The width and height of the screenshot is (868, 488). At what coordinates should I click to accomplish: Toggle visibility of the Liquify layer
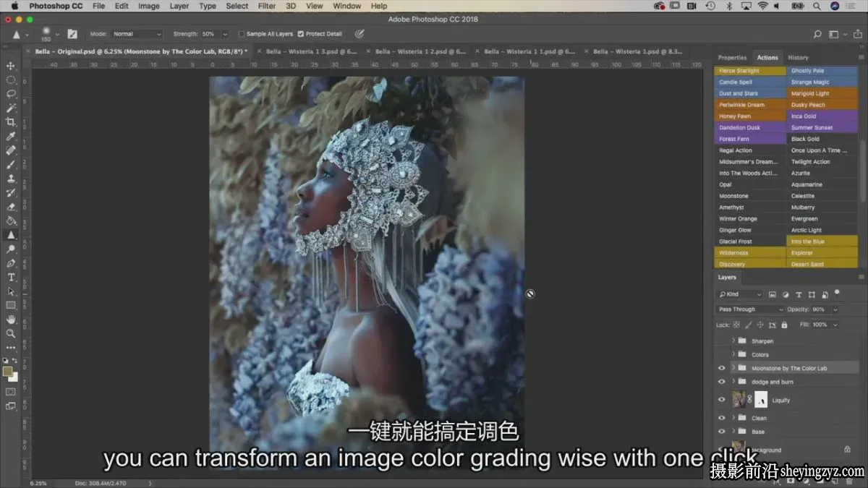point(721,400)
